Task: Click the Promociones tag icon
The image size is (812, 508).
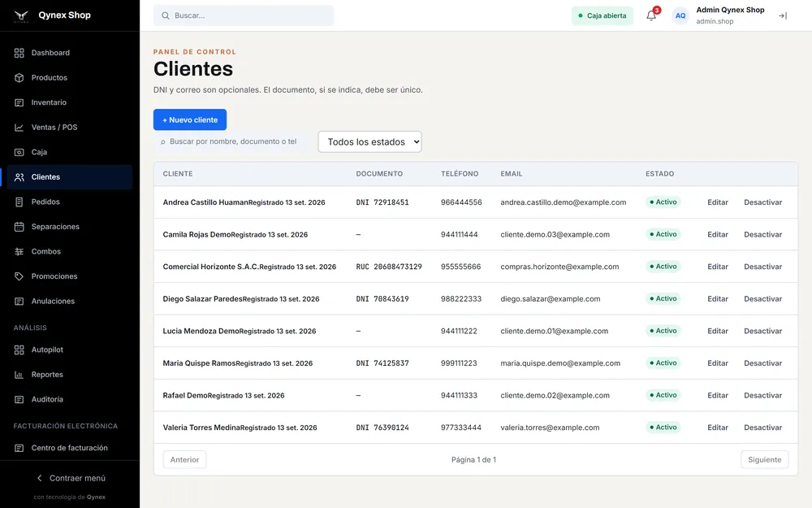Action: point(19,276)
